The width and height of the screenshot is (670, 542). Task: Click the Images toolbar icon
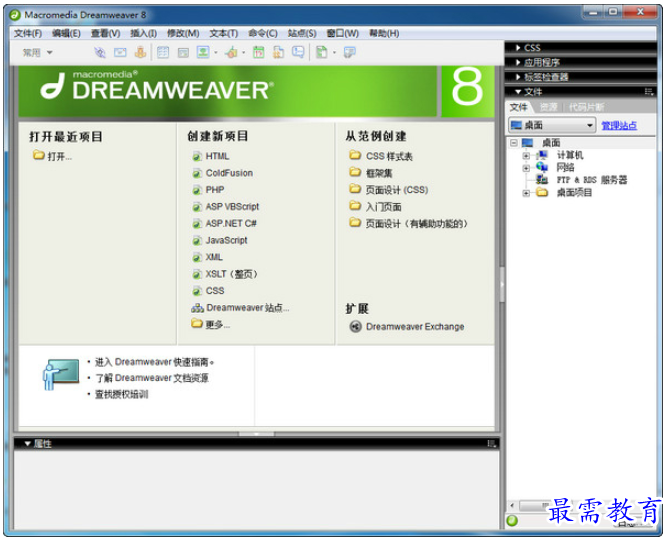tap(203, 53)
